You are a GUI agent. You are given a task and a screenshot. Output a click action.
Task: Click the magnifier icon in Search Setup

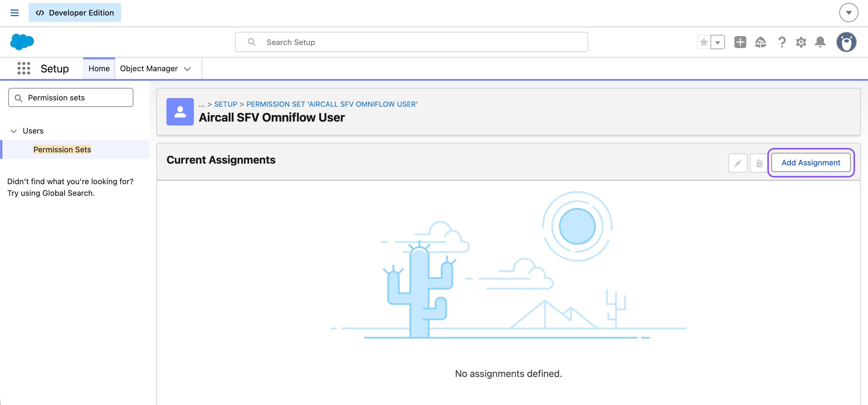point(251,42)
